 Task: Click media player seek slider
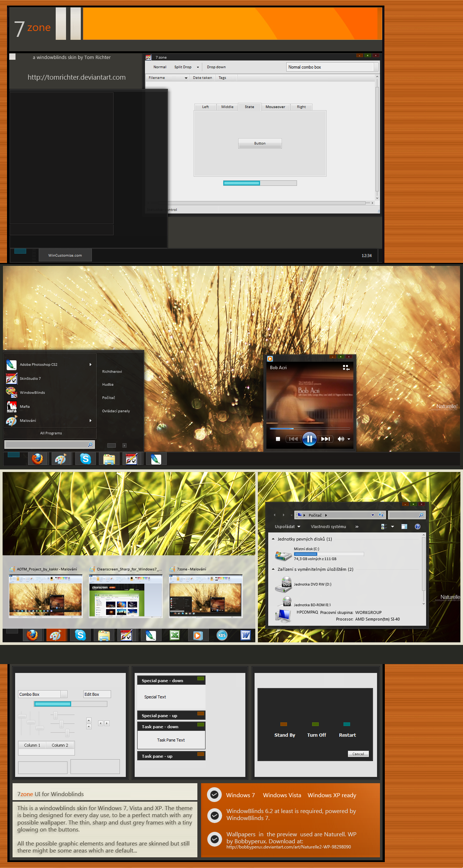coord(310,428)
